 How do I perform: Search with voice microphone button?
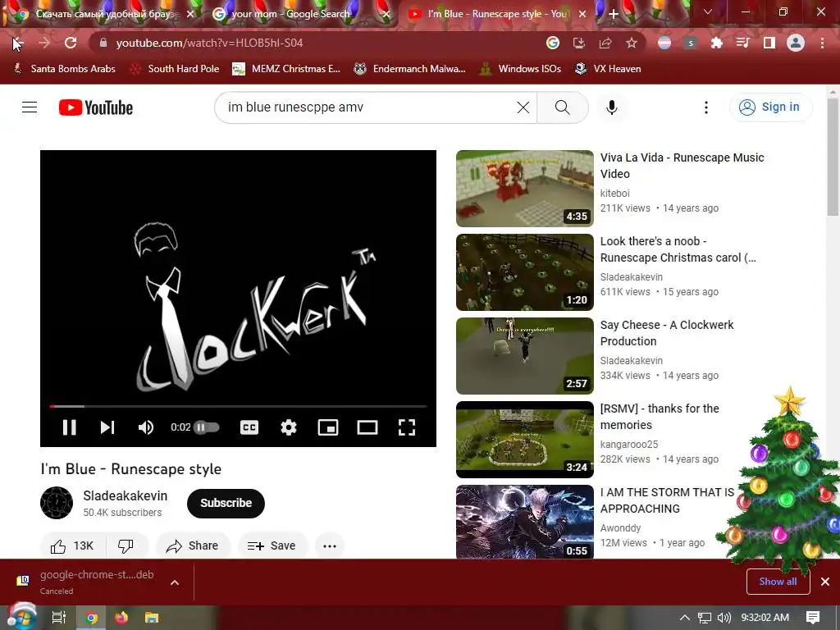point(612,107)
